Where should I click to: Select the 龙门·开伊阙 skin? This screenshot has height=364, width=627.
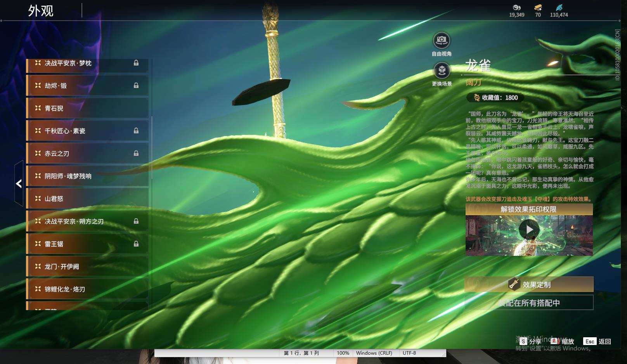87,266
